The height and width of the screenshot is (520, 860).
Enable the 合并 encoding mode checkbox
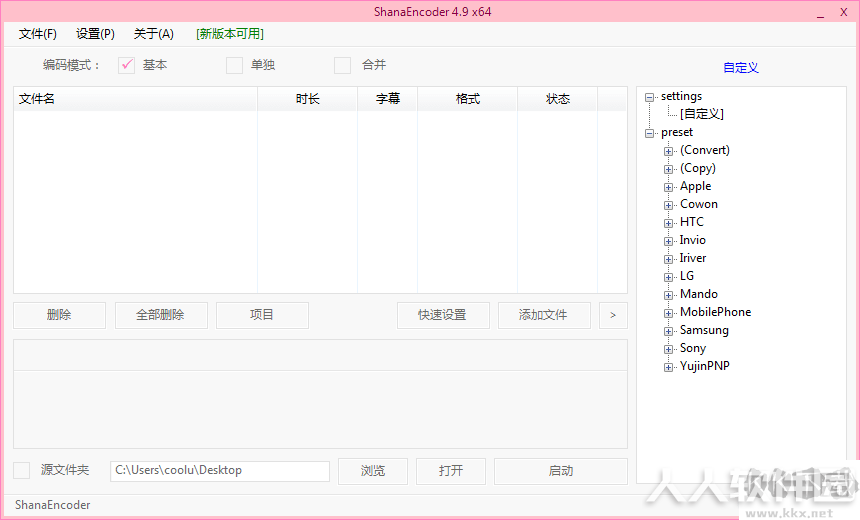point(342,65)
